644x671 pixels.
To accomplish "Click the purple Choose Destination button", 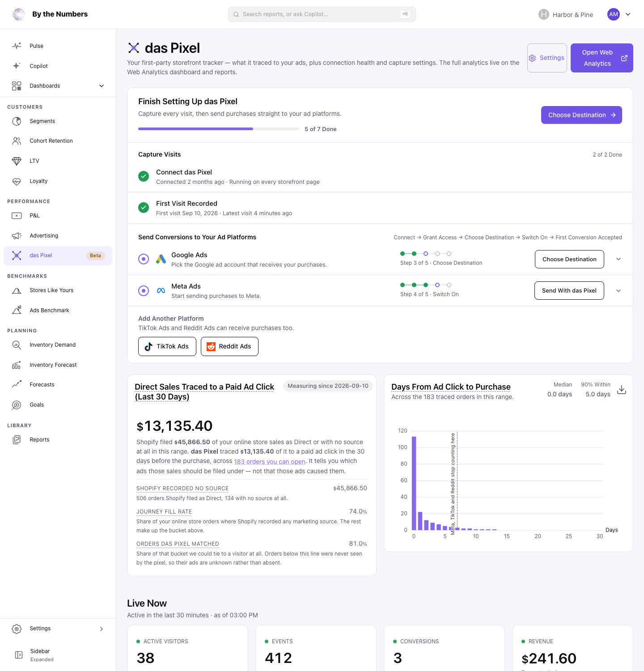I will pos(581,115).
